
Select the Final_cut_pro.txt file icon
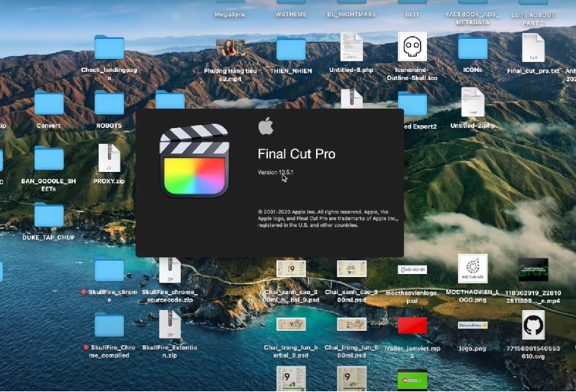click(533, 47)
